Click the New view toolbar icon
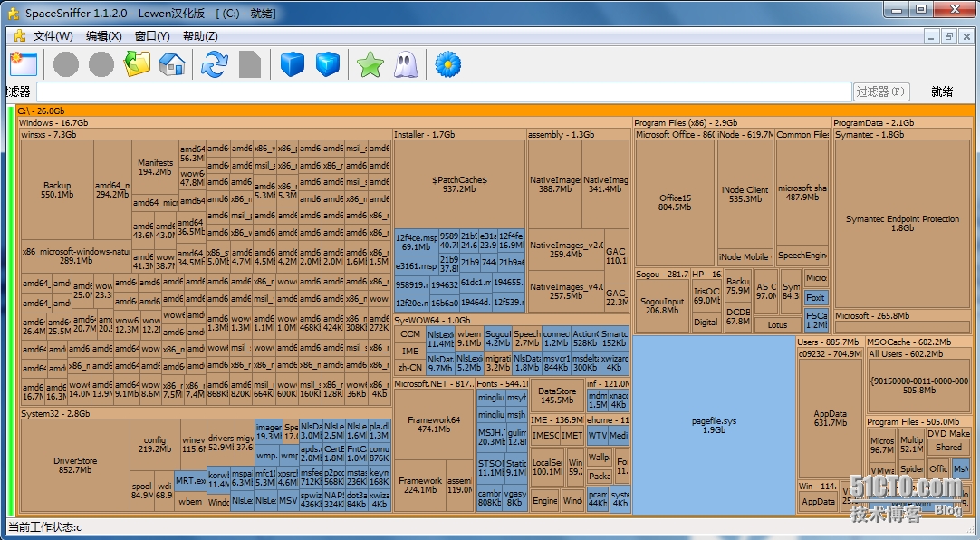Image resolution: width=980 pixels, height=540 pixels. click(x=24, y=63)
